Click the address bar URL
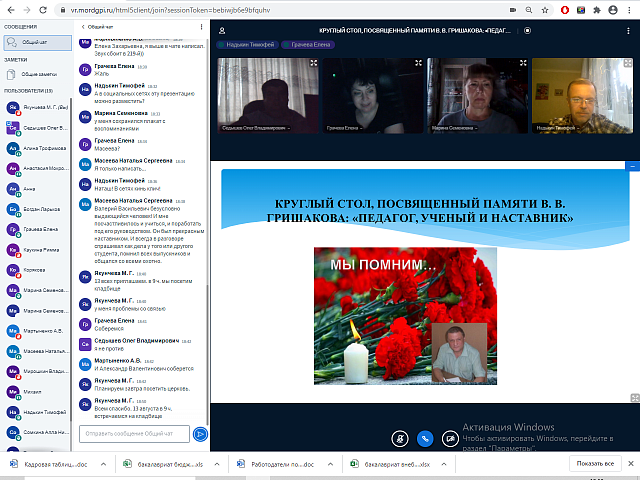 click(x=170, y=10)
